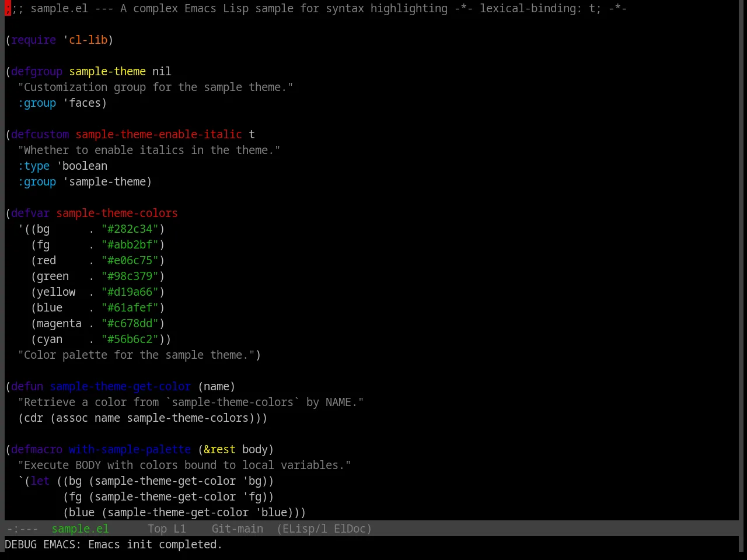Click the 'blue symbol in let binding
Viewport: 747px width, 560px height.
tap(271, 512)
